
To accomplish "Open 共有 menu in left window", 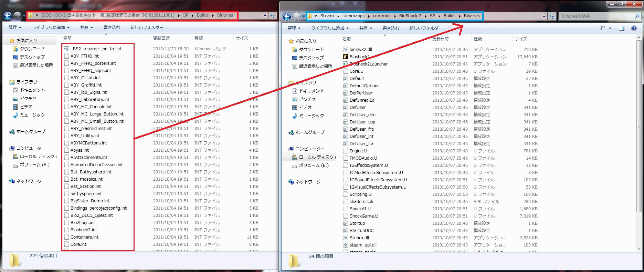I will coord(87,28).
